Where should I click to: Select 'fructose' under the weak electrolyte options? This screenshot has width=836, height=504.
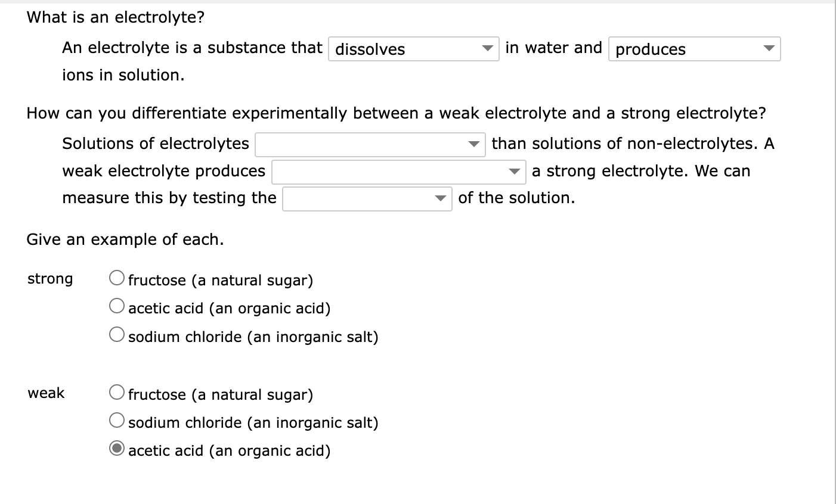click(x=117, y=391)
